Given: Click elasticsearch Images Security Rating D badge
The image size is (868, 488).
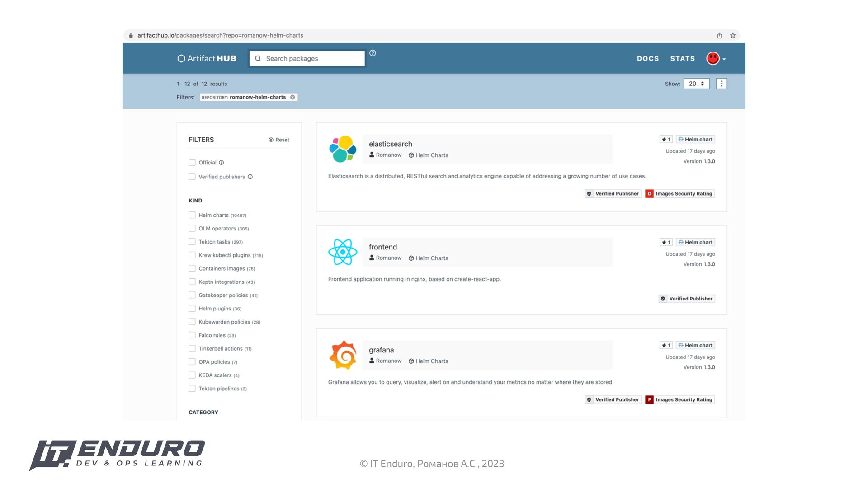Looking at the screenshot, I should pyautogui.click(x=680, y=193).
